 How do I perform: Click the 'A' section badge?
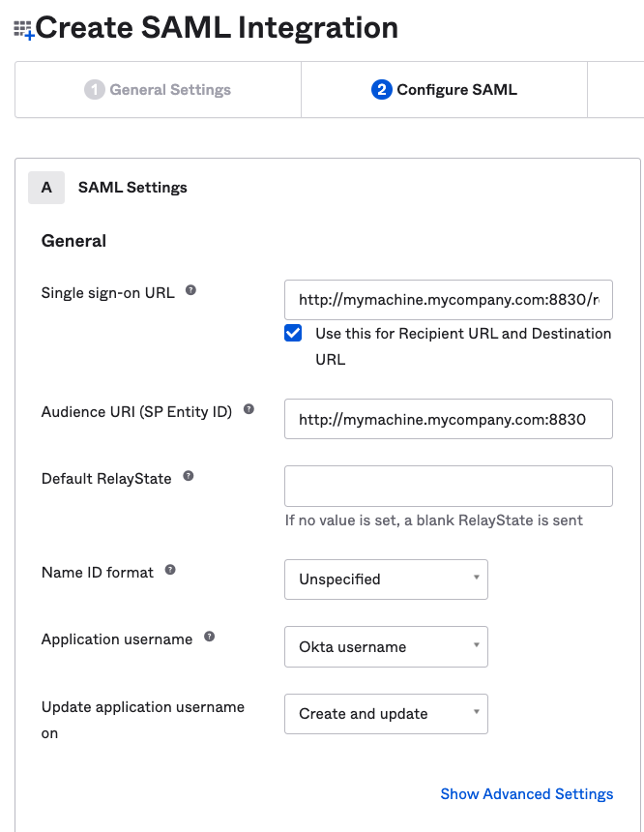coord(46,188)
